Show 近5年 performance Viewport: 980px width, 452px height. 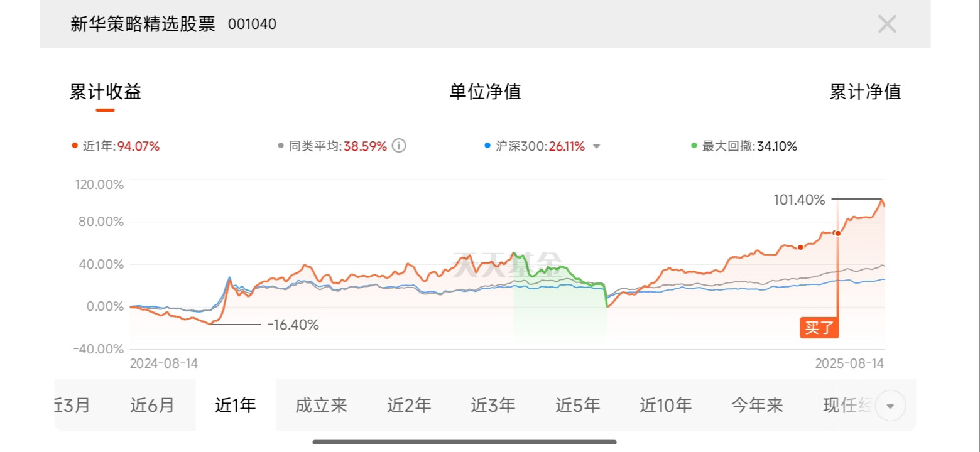click(577, 406)
